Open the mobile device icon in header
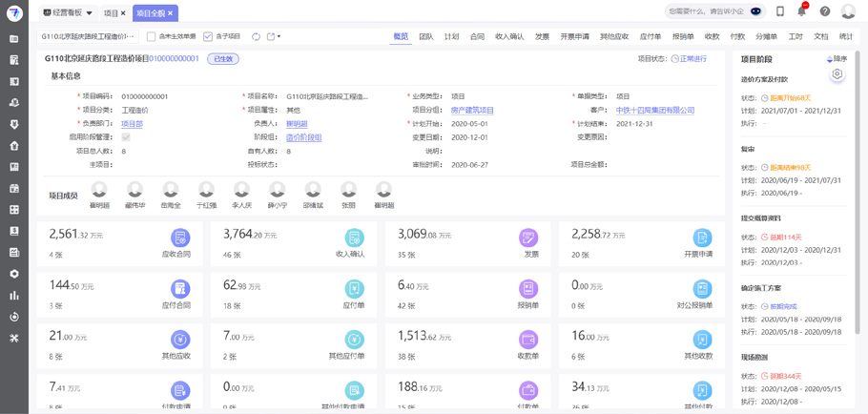The height and width of the screenshot is (414, 868). click(x=779, y=11)
